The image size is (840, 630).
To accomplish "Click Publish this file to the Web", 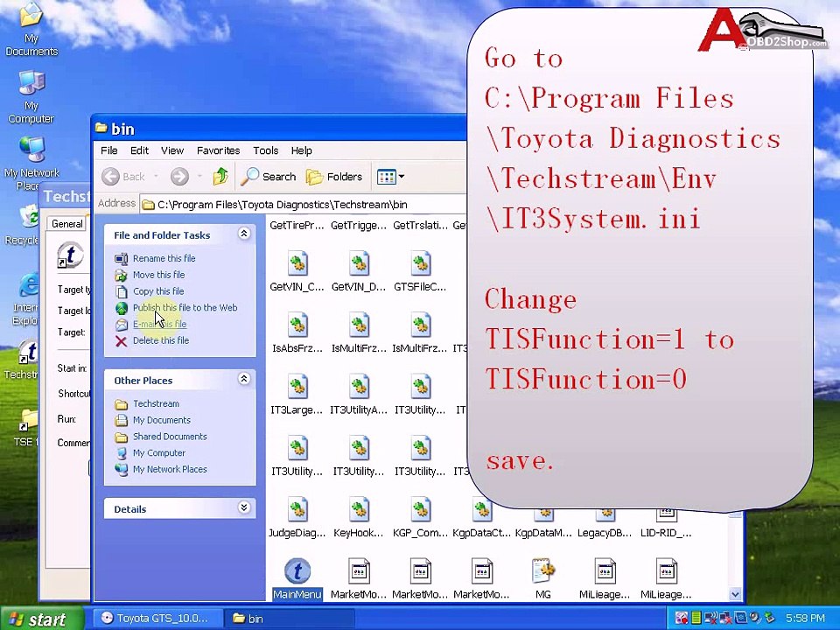I will click(185, 307).
